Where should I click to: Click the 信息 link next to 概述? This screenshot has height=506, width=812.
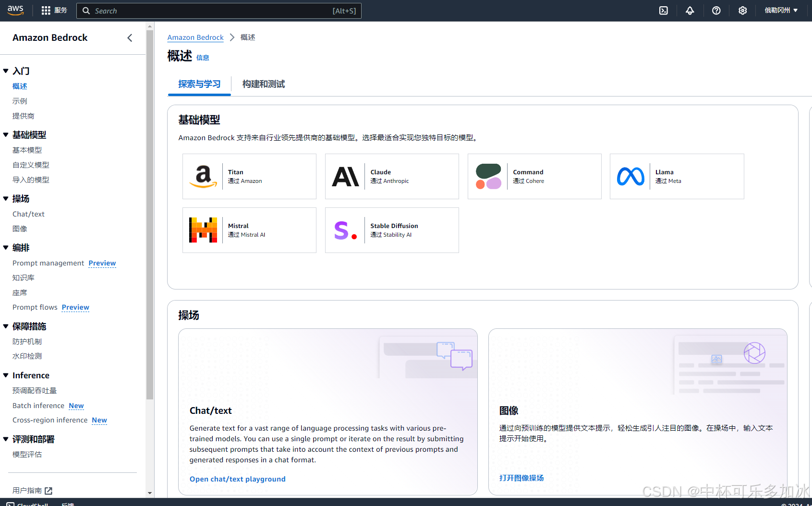point(203,58)
